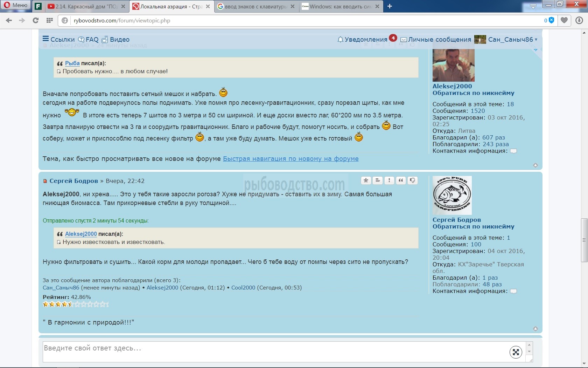Show site info globe icon
This screenshot has width=588, height=368.
(65, 21)
